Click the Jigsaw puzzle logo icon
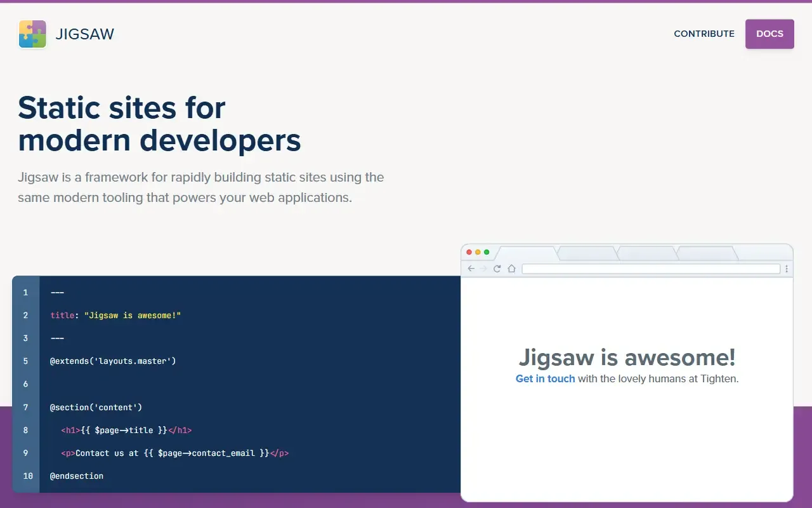 click(x=32, y=34)
